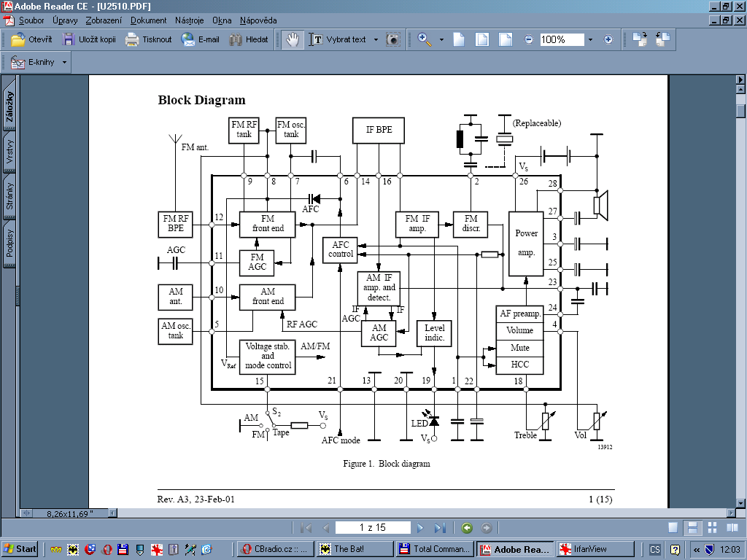This screenshot has width=747, height=560.
Task: Choose Fit Width view icon
Action: (505, 39)
